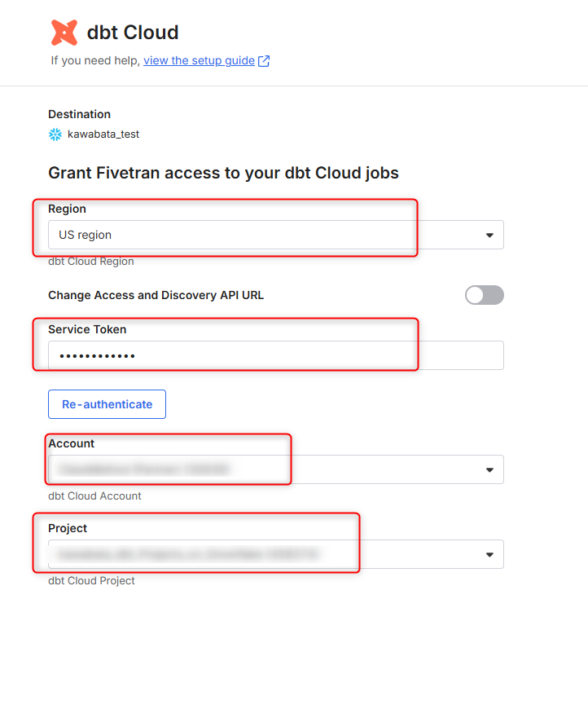Click the dbt Cloud Project helper text
Viewport: 588px width, 718px height.
91,580
